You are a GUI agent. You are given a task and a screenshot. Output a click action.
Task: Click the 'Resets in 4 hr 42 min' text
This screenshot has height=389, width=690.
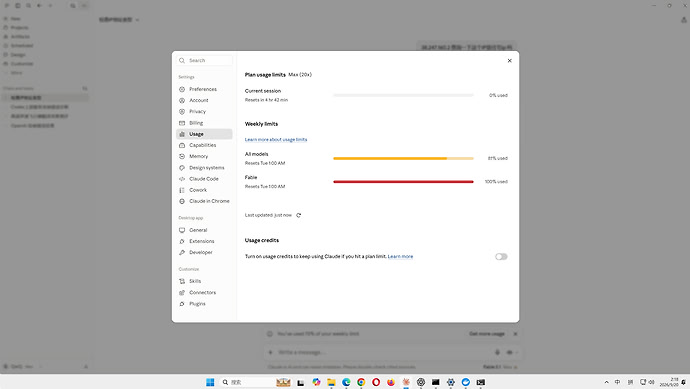click(266, 100)
